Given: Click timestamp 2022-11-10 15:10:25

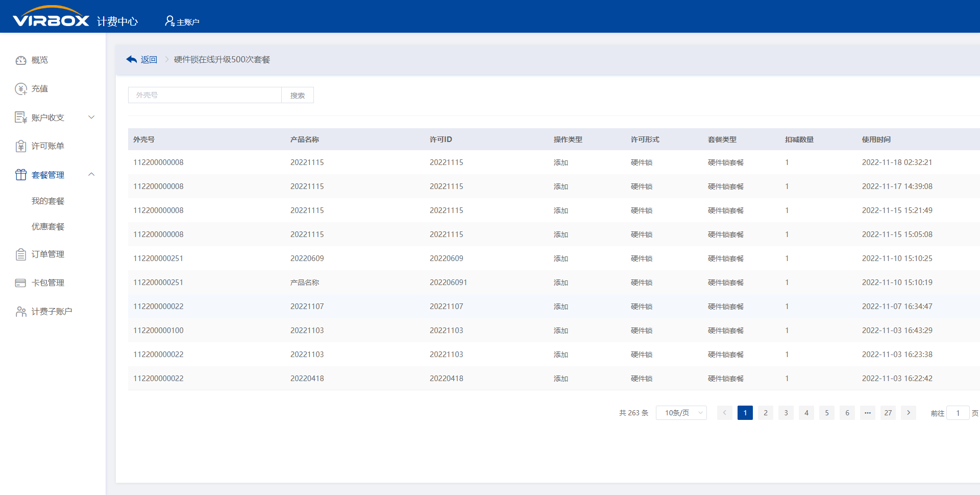Looking at the screenshot, I should point(897,258).
